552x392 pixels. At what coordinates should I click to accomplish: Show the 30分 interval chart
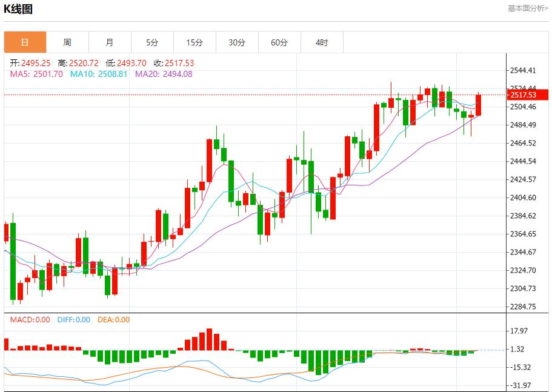coord(237,42)
